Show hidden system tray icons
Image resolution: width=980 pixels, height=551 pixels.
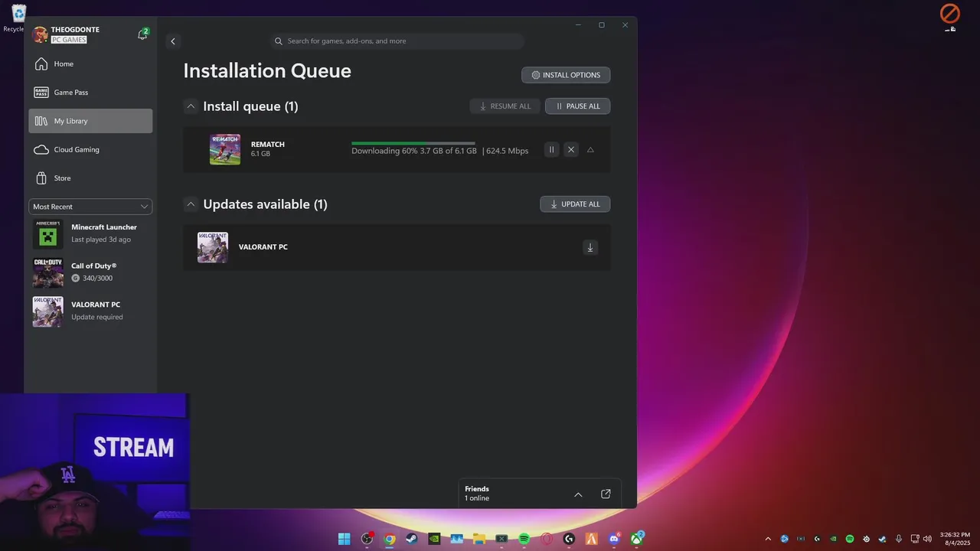[x=768, y=539]
